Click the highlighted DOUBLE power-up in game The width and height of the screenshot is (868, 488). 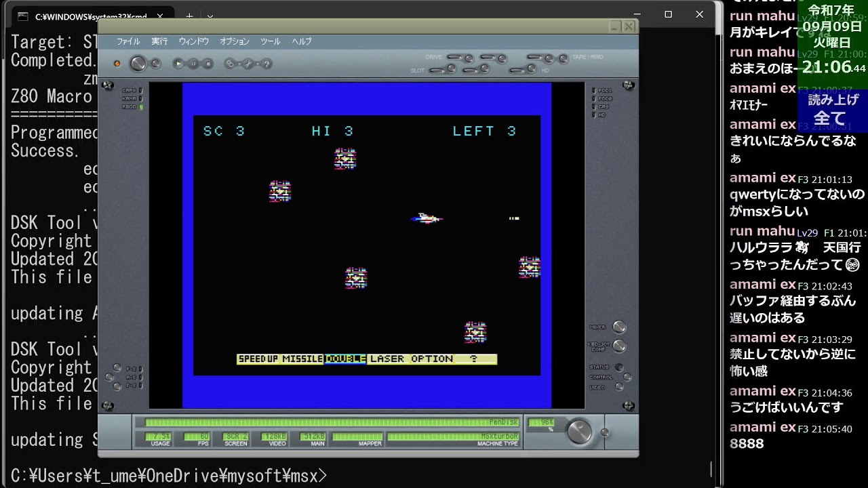click(345, 359)
